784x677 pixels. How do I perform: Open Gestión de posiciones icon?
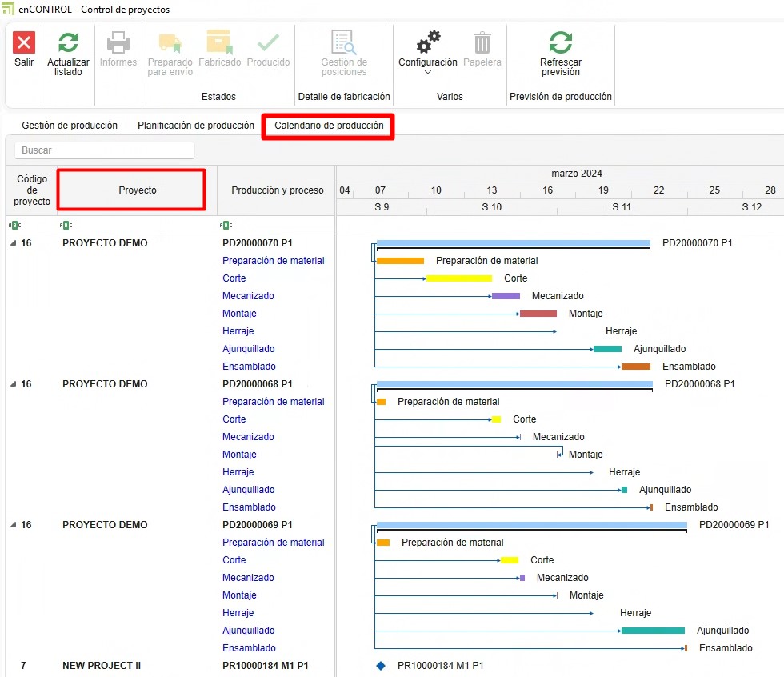344,42
